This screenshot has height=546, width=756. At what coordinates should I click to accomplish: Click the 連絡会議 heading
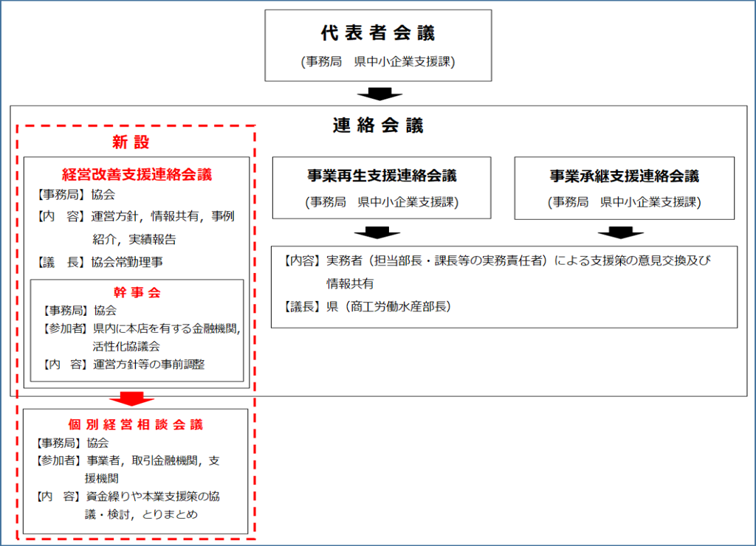click(378, 125)
